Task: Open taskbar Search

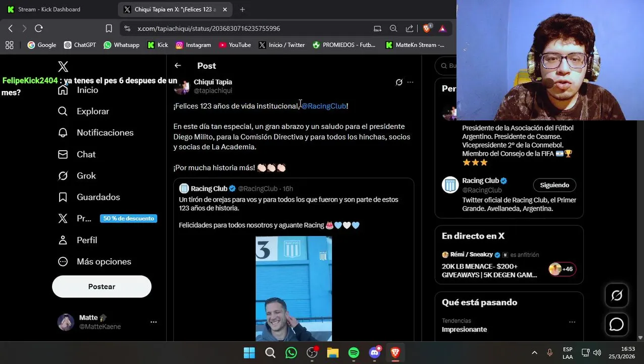Action: 270,353
